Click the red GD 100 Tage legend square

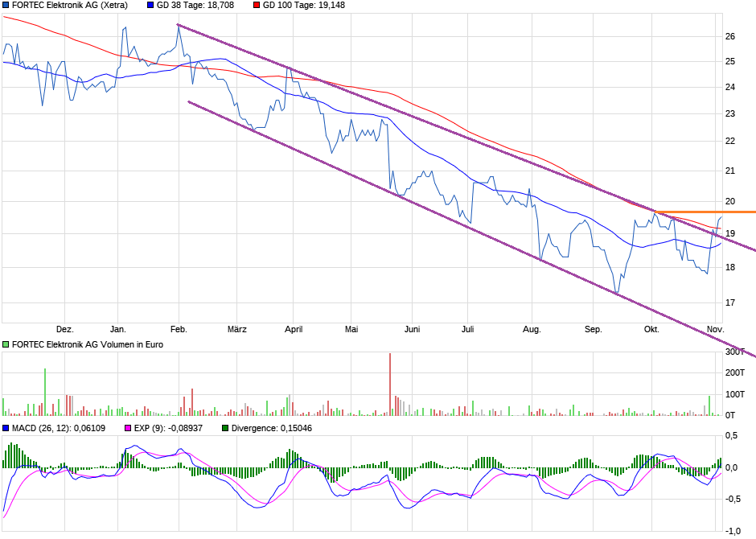point(257,6)
